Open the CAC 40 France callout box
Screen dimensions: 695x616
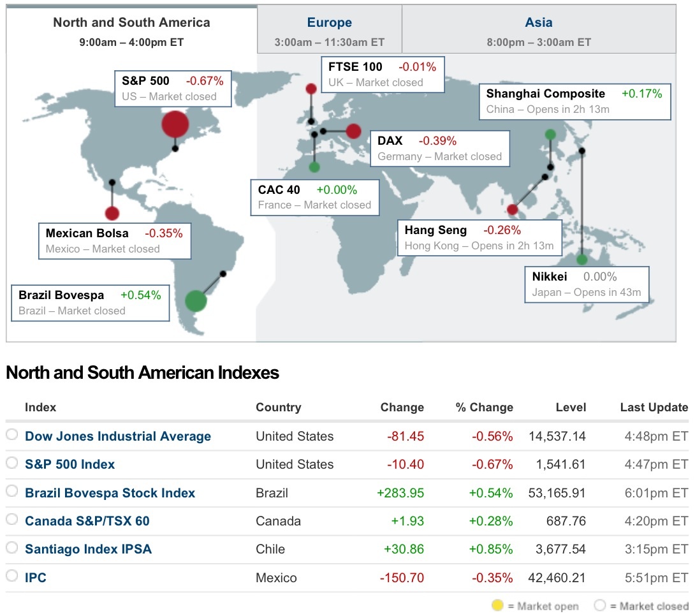click(x=315, y=198)
